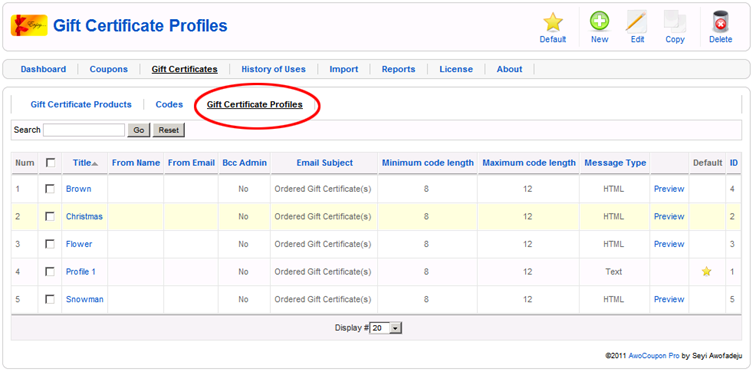Open the History of Uses tab
This screenshot has width=756, height=372.
pyautogui.click(x=273, y=69)
